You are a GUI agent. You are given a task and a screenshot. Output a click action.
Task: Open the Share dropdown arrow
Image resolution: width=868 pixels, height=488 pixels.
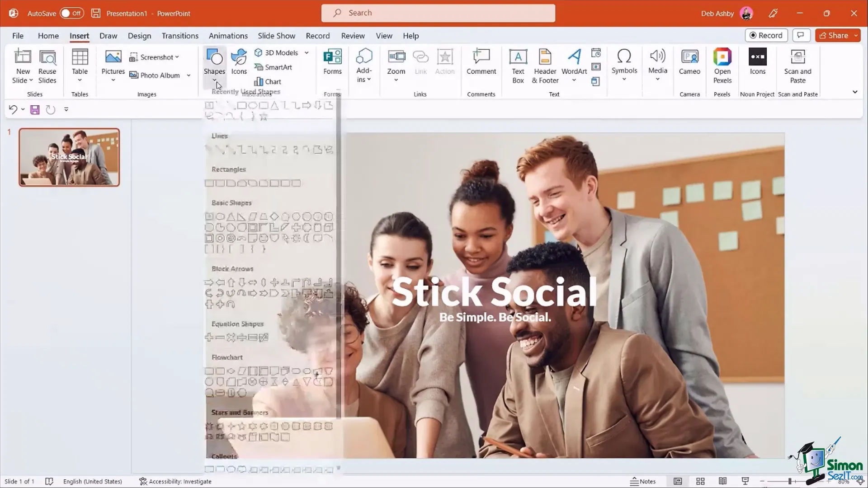856,35
